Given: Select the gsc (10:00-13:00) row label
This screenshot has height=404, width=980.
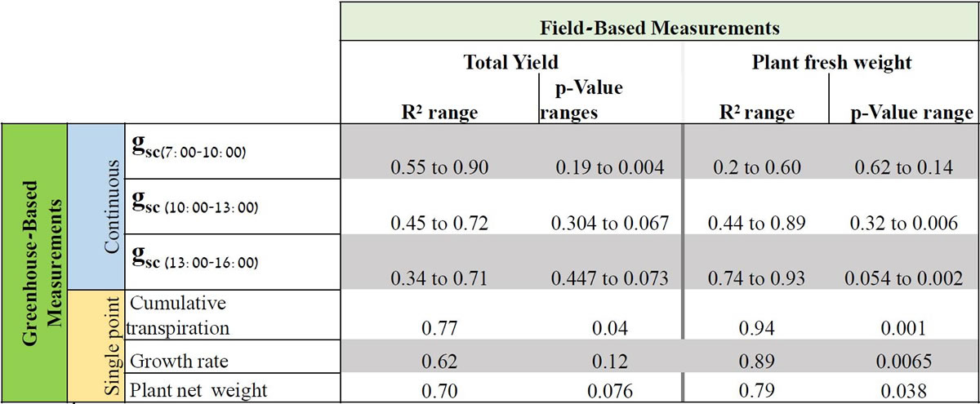Looking at the screenshot, I should coord(194,206).
